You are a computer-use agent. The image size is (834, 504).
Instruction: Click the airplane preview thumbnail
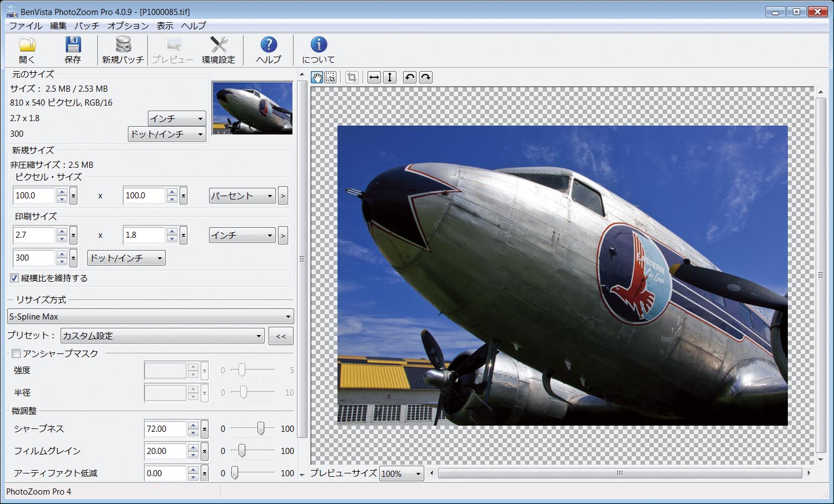click(x=251, y=107)
